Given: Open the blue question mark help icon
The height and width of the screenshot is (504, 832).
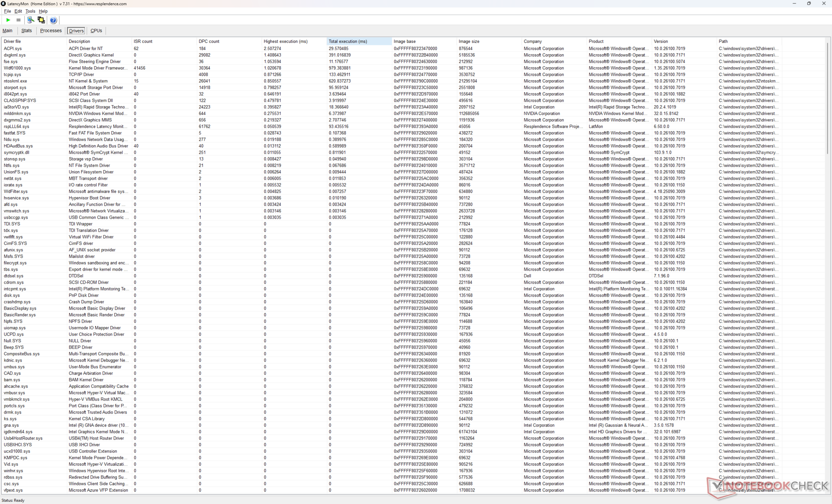Looking at the screenshot, I should coord(53,20).
